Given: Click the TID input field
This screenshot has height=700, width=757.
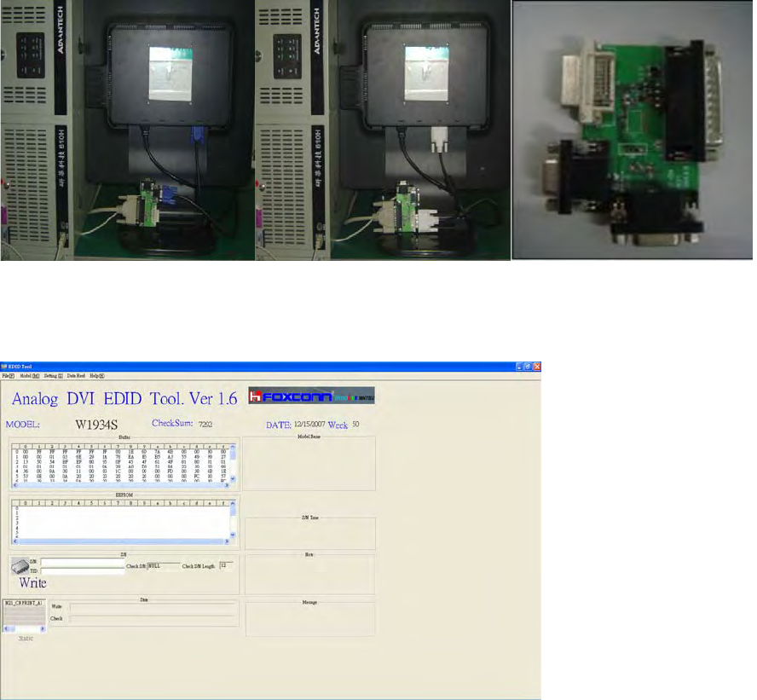Looking at the screenshot, I should tap(83, 571).
